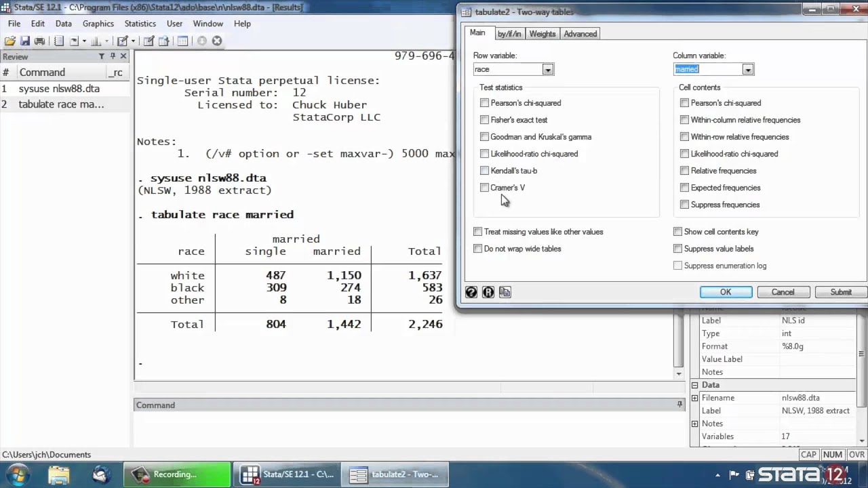The width and height of the screenshot is (868, 488).
Task: Open the Data Editor (Edit) icon
Action: pos(149,41)
